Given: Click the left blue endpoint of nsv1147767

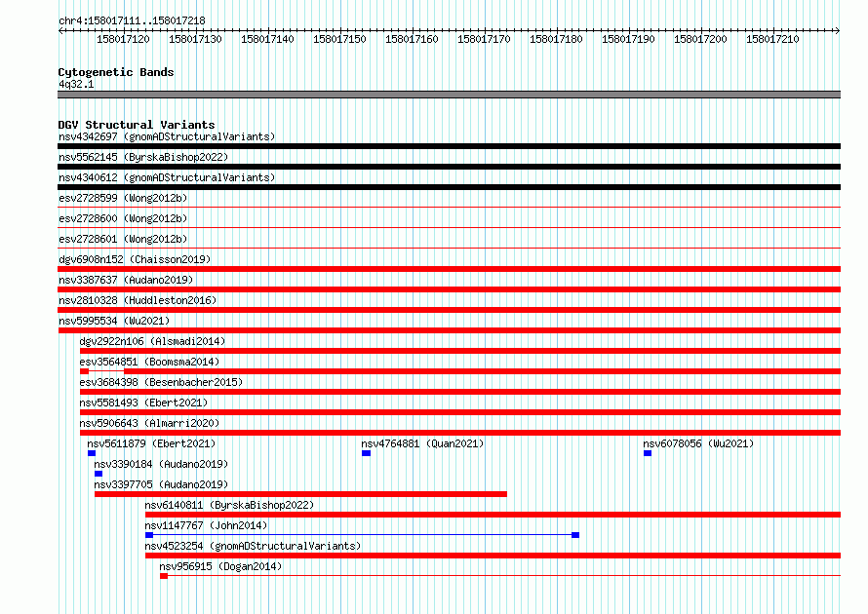Looking at the screenshot, I should [149, 535].
